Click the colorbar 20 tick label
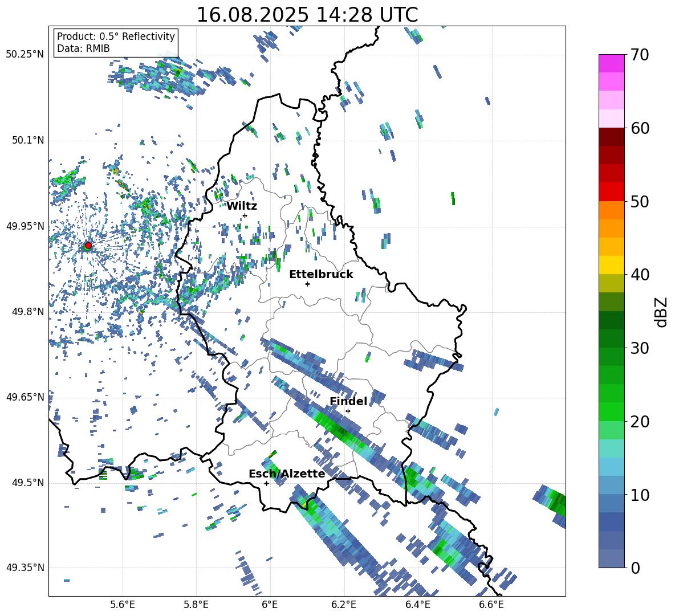The height and width of the screenshot is (616, 675). click(640, 422)
